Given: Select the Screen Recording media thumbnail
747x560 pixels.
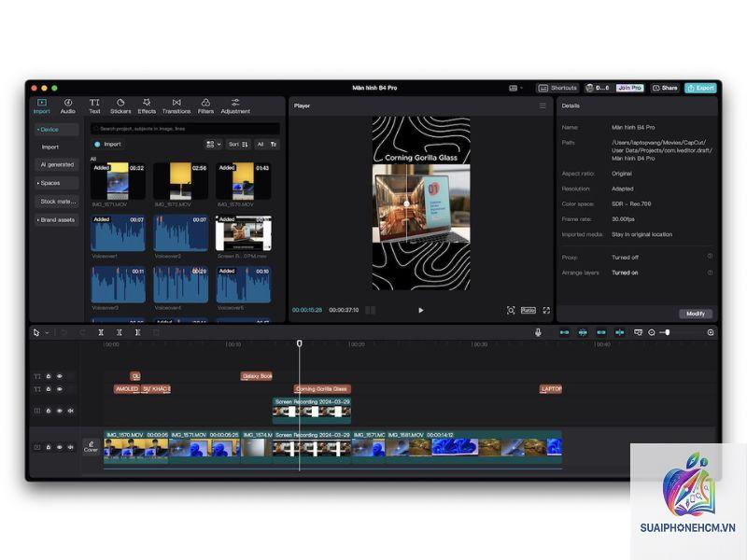Looking at the screenshot, I should 244,233.
